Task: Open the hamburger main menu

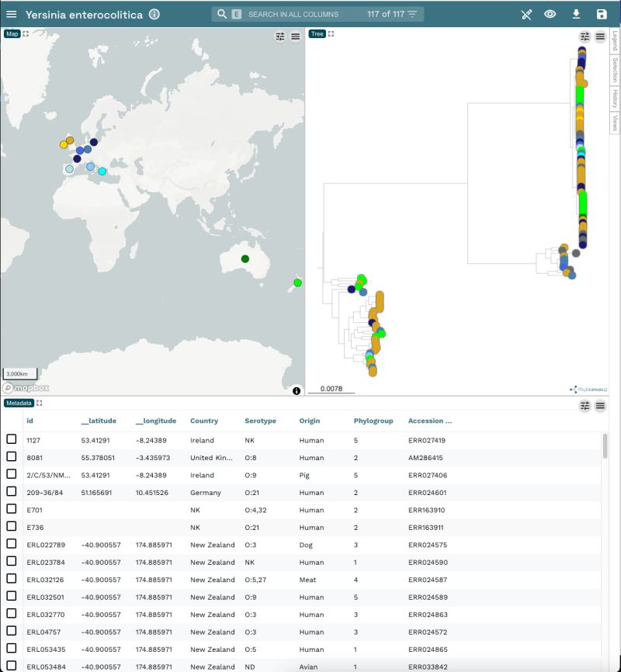Action: point(12,14)
